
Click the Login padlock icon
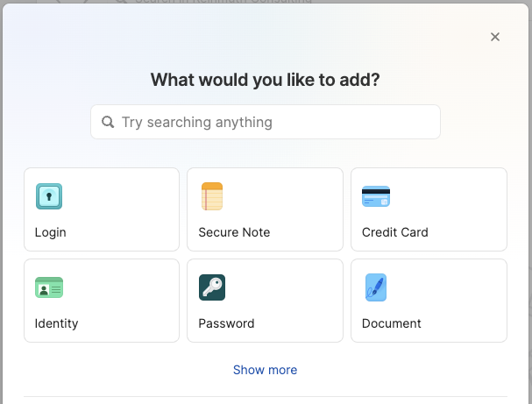tap(49, 196)
